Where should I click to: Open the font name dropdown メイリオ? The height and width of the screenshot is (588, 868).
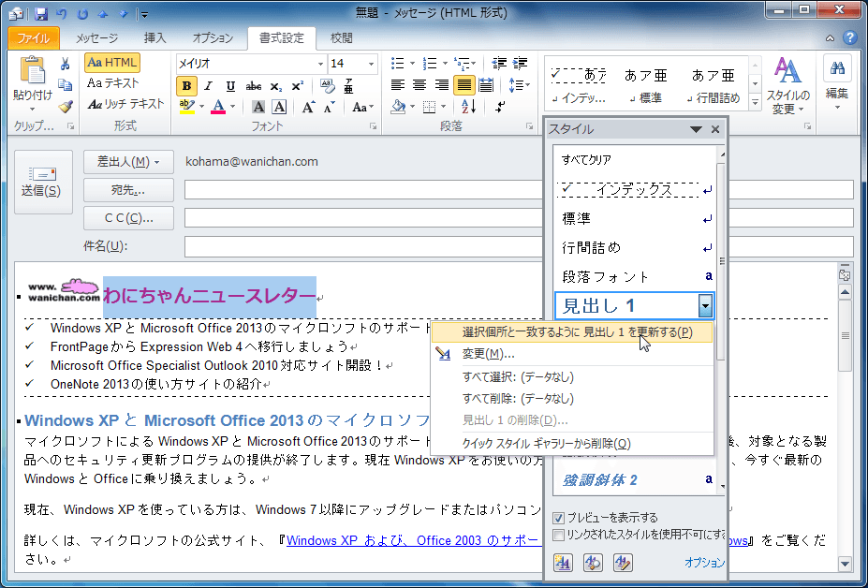tap(320, 65)
